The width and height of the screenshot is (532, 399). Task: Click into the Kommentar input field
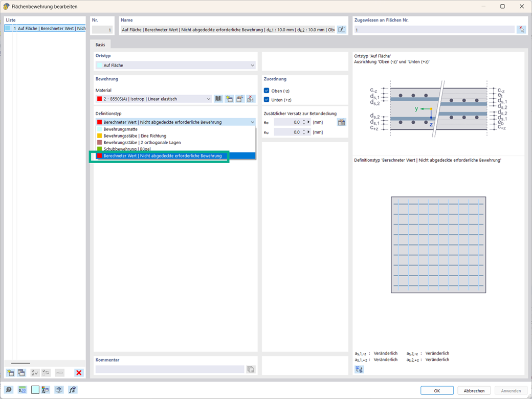tap(170, 369)
